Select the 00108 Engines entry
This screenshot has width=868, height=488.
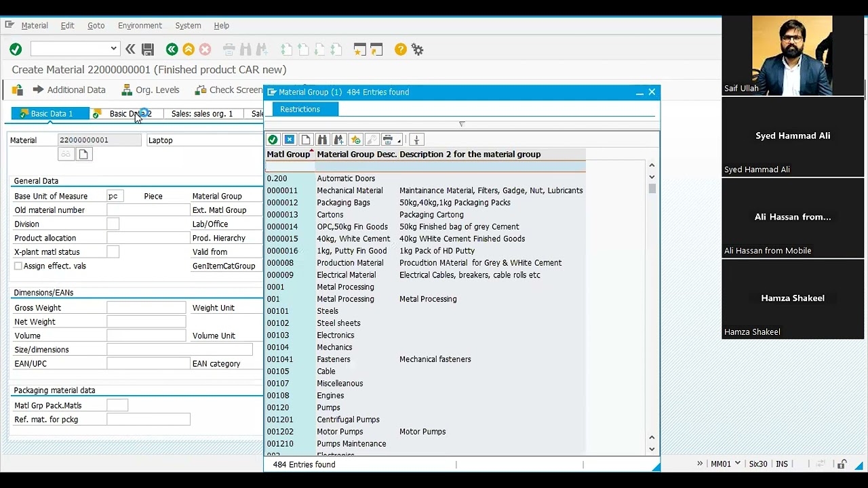425,396
